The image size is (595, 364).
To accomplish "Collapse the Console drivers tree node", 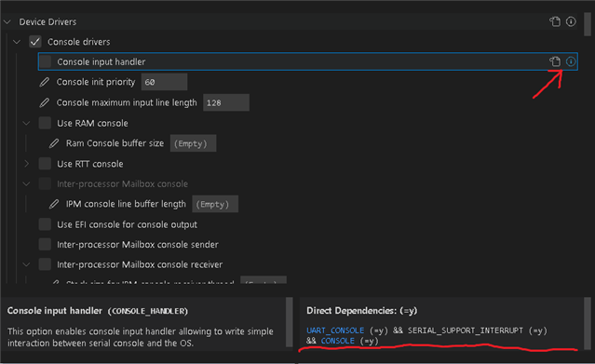I will pyautogui.click(x=17, y=42).
